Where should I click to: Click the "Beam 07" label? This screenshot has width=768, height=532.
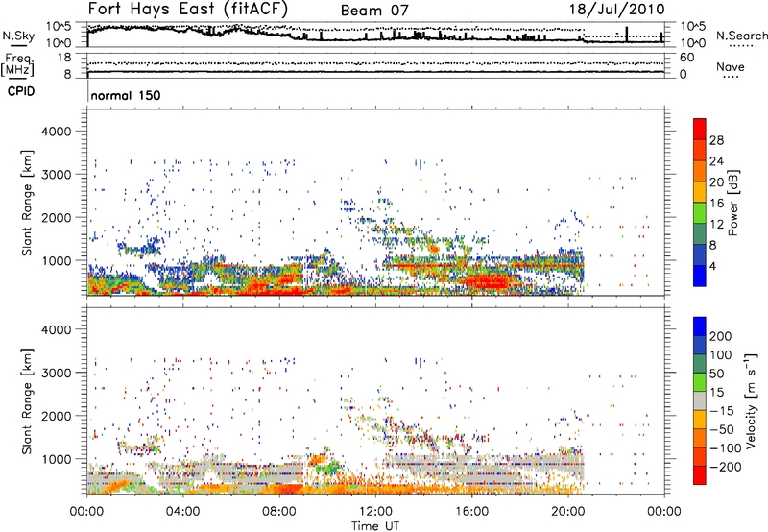point(374,11)
